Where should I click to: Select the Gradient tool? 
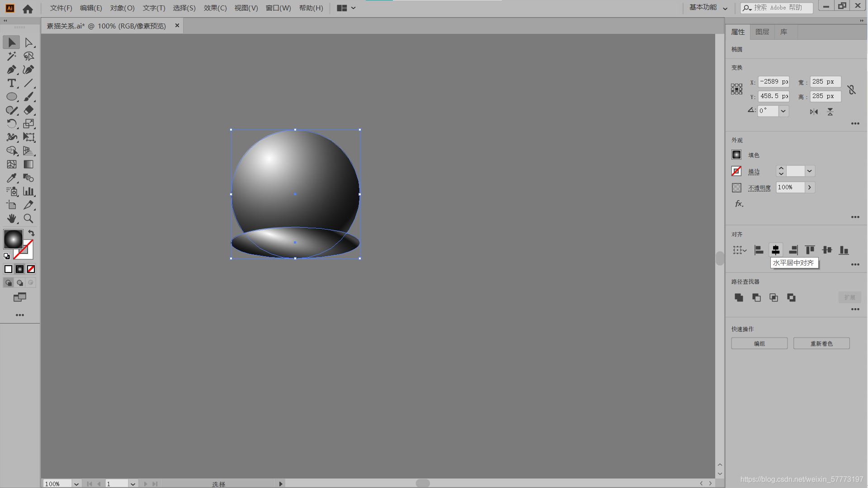[x=28, y=164]
